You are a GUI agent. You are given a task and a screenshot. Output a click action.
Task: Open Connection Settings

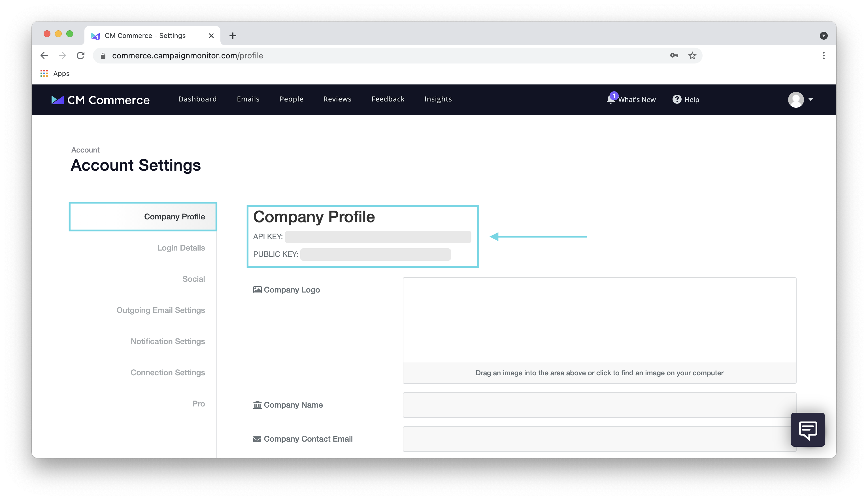pos(167,372)
